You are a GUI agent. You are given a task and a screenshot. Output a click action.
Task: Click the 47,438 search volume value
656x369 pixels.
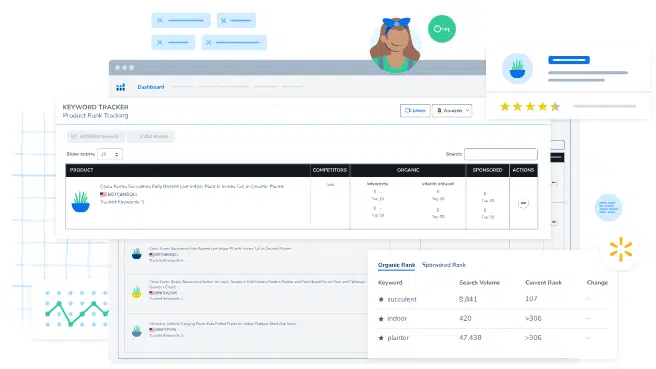coord(470,338)
